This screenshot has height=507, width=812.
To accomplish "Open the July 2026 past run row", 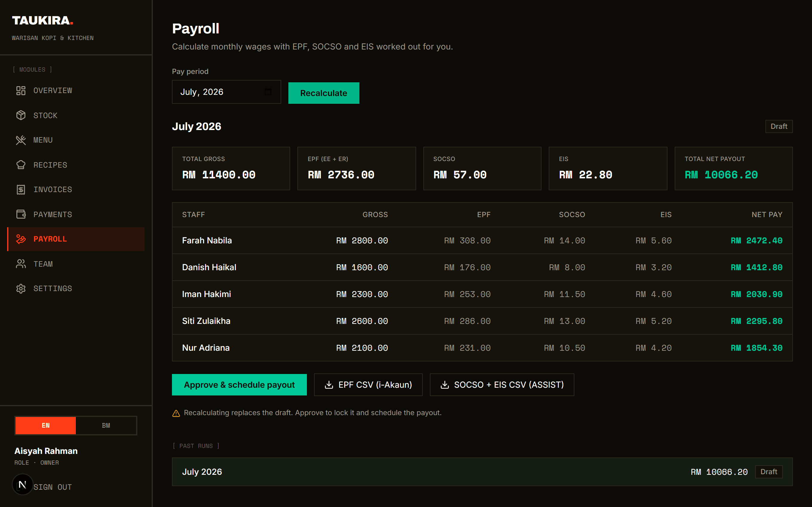I will (x=482, y=472).
